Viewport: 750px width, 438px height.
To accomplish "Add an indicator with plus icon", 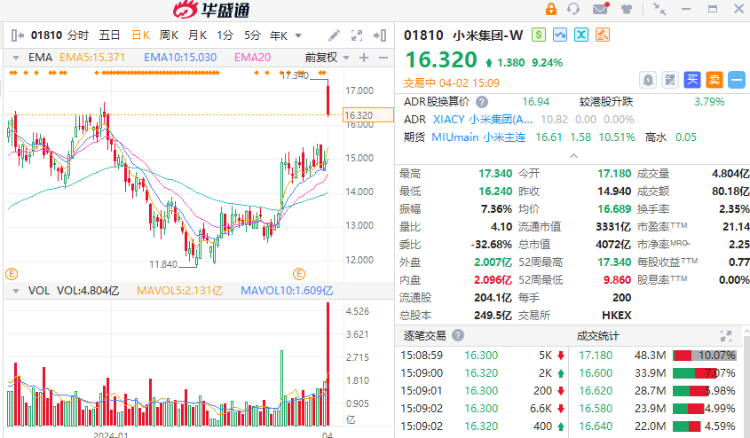I will [x=364, y=58].
